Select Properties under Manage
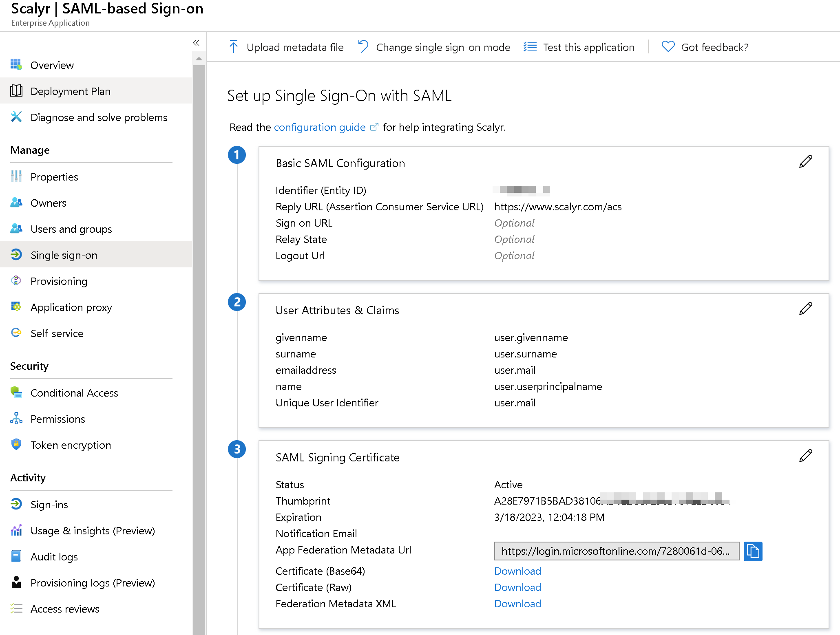The width and height of the screenshot is (840, 635). (96, 177)
